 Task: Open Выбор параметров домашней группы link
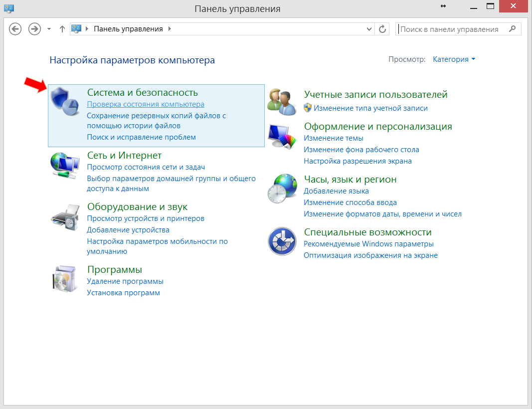point(172,183)
